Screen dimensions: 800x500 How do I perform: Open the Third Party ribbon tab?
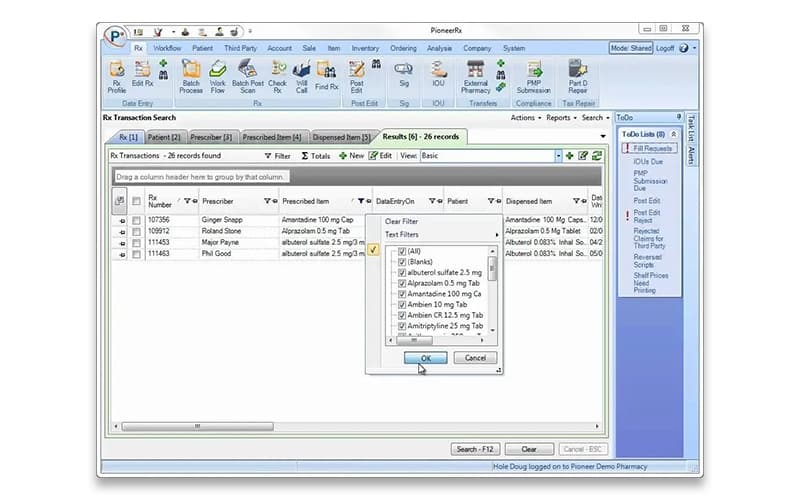tap(240, 48)
